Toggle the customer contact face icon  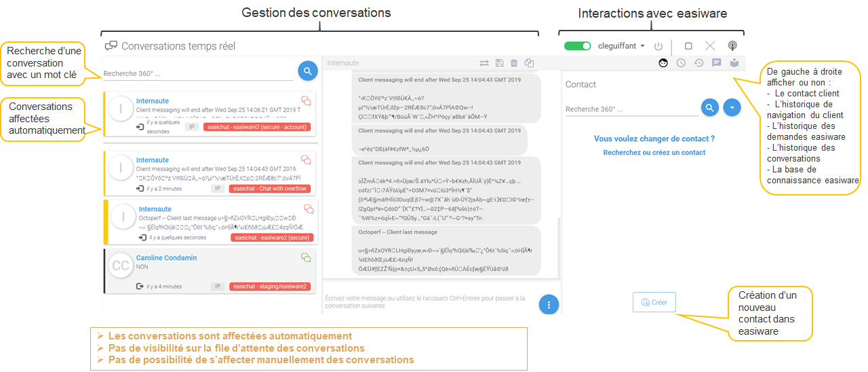coord(663,63)
